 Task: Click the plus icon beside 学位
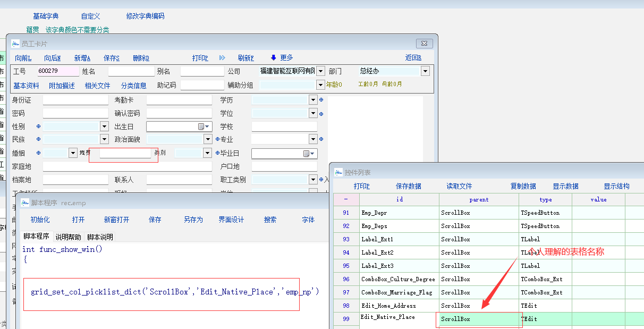pyautogui.click(x=321, y=113)
